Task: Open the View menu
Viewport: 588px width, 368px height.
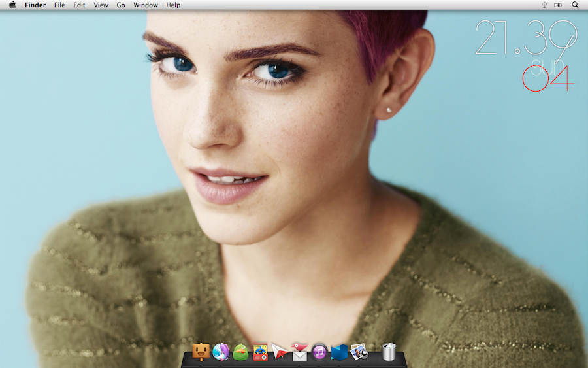Action: coord(101,5)
